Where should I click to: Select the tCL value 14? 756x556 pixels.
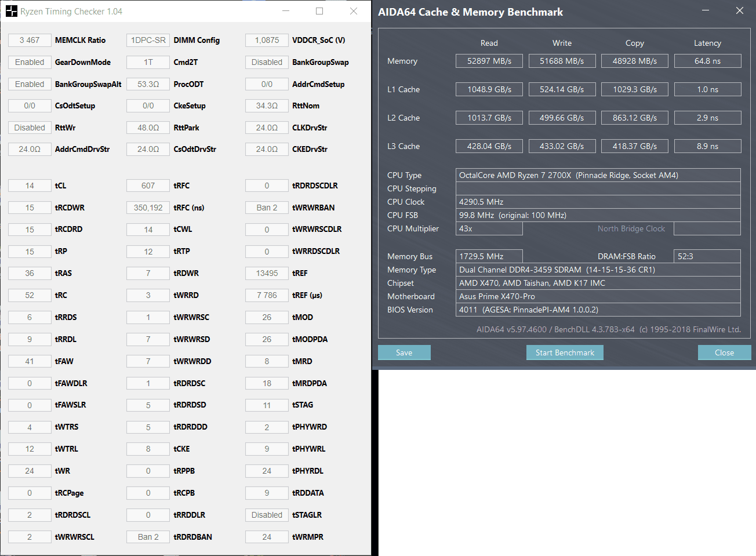30,186
